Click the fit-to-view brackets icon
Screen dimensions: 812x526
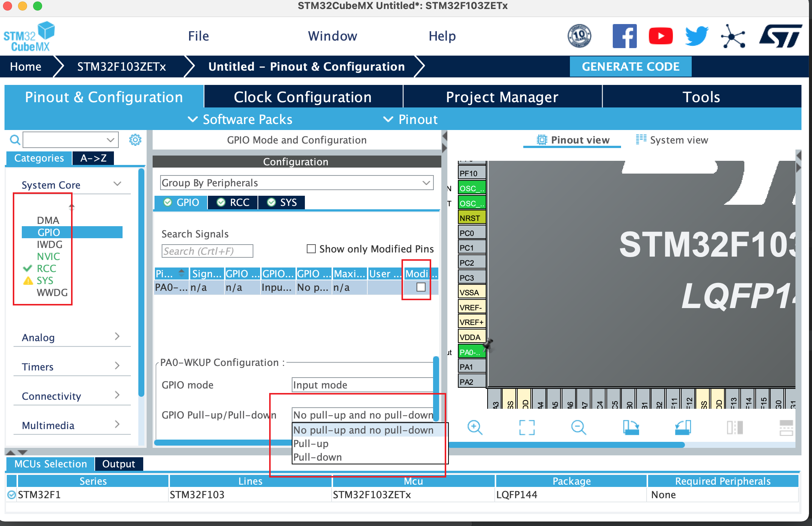coord(527,428)
